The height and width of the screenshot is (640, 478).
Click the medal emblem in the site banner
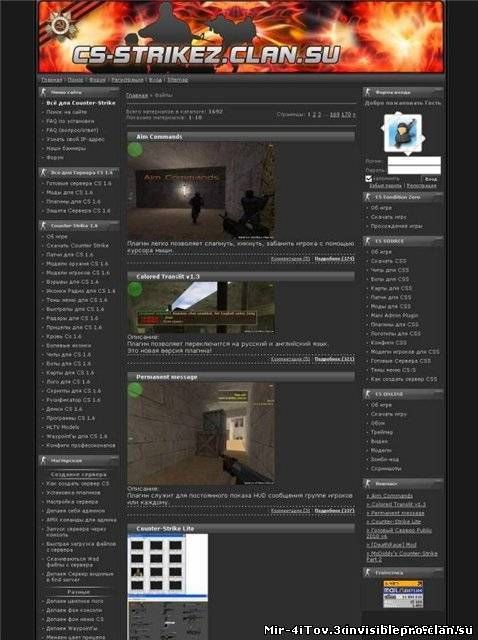click(60, 26)
